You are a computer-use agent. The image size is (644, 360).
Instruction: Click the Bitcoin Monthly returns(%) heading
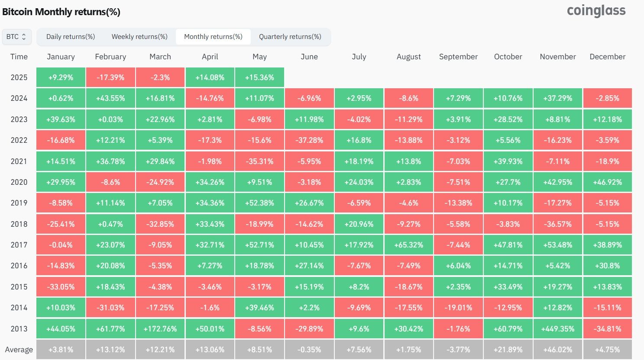pos(61,12)
